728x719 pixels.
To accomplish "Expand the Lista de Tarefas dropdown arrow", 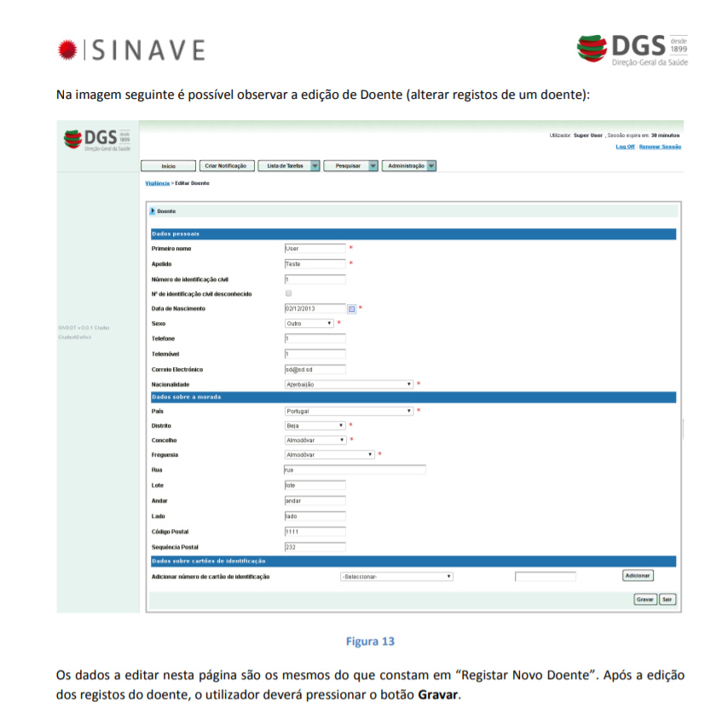I will pos(315,165).
